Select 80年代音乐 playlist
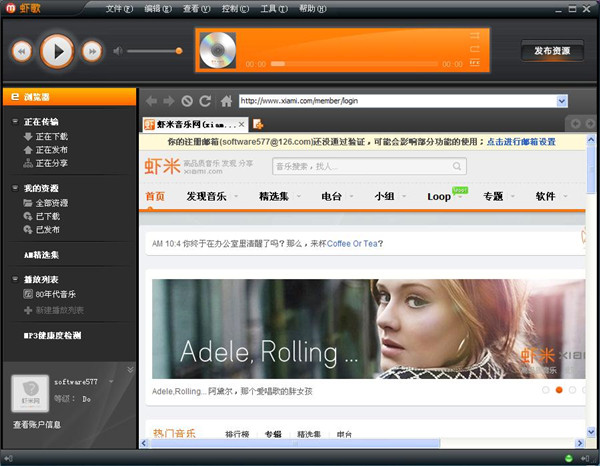The height and width of the screenshot is (466, 600). coord(56,295)
